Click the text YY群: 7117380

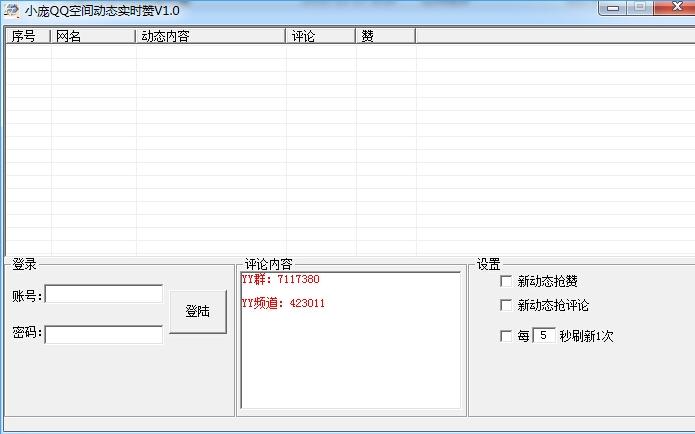click(281, 279)
